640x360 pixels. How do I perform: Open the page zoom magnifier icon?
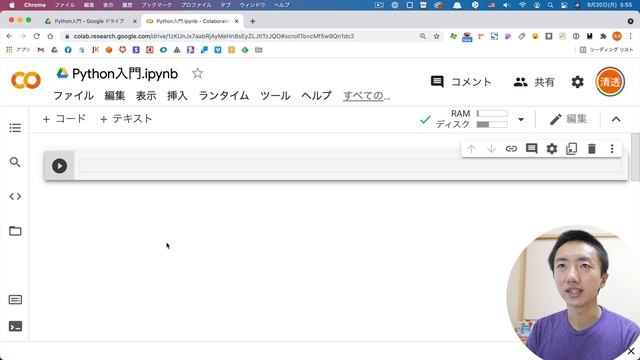[423, 36]
